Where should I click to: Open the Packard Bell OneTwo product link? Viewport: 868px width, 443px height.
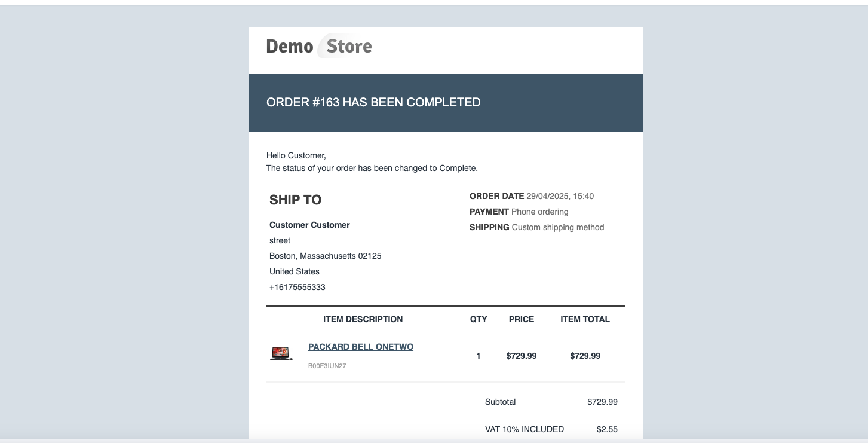(361, 347)
